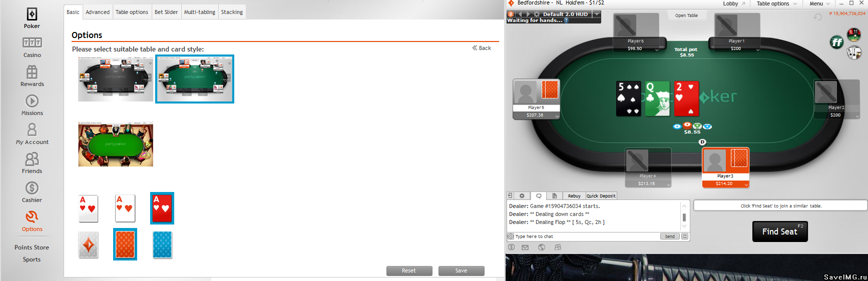Screen dimensions: 868x281
Task: Open the roulette casino game icon
Action: [x=854, y=34]
